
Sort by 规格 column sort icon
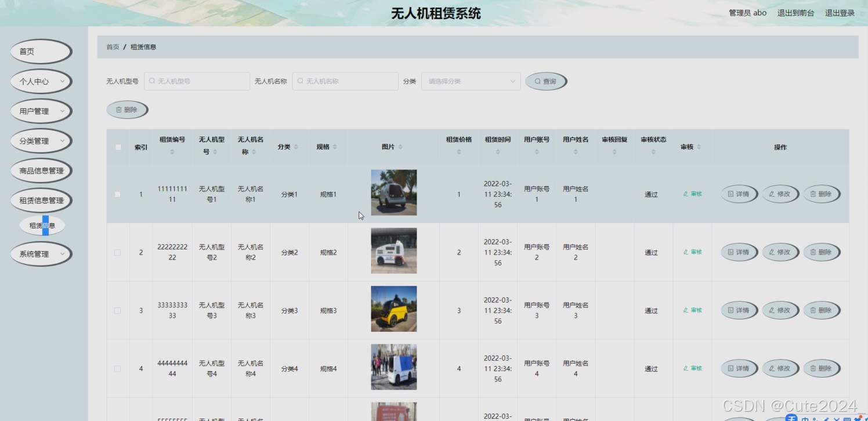pos(335,147)
